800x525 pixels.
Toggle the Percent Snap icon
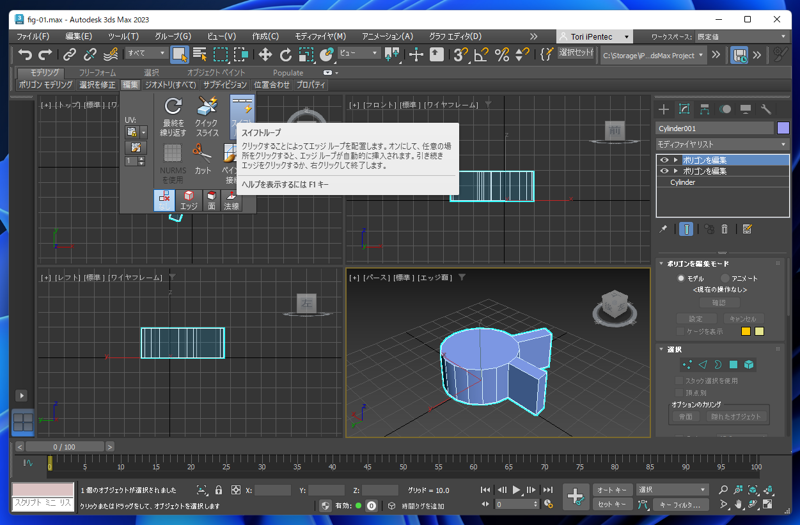(502, 54)
